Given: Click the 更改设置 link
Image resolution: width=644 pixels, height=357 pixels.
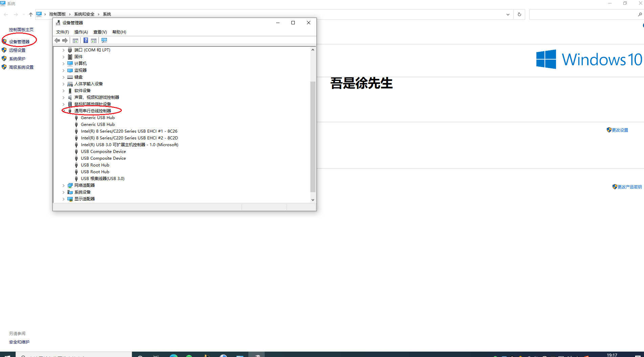Looking at the screenshot, I should (620, 130).
